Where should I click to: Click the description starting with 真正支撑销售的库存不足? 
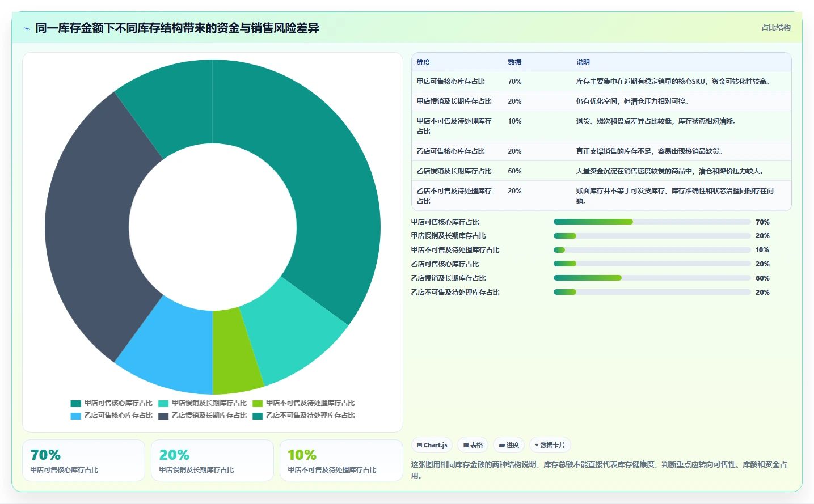(x=650, y=151)
